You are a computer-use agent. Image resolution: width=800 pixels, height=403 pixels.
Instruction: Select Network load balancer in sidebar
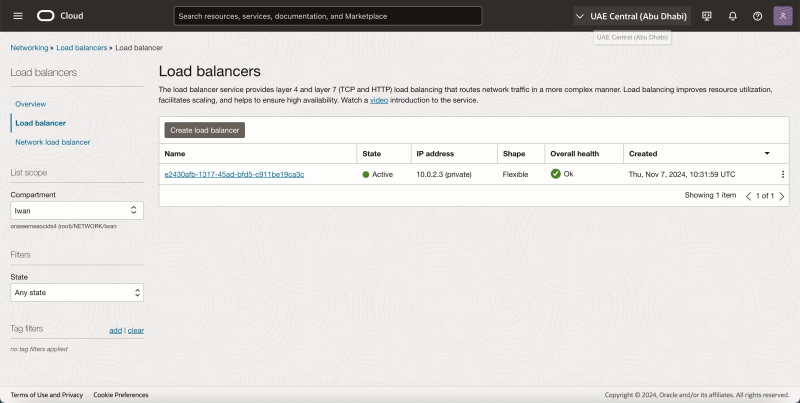(x=52, y=142)
